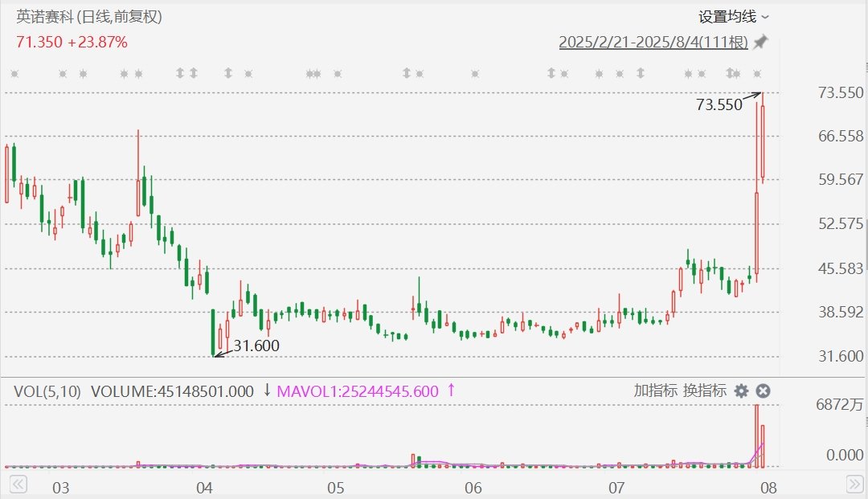Select the 04 month label on the timeline
Image resolution: width=868 pixels, height=499 pixels.
204,488
